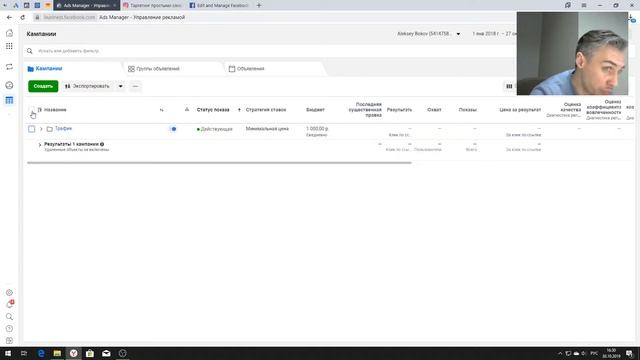
Task: Open Экспортировать dropdown arrow
Action: click(x=120, y=86)
